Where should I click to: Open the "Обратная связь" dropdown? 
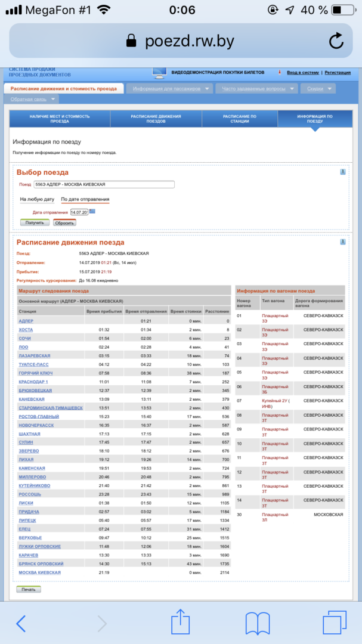coord(33,100)
